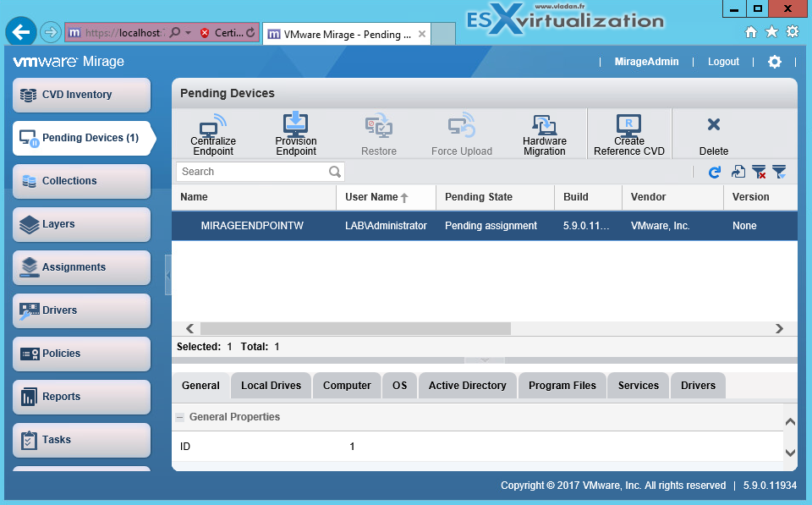Switch to the Computer tab
The image size is (812, 505).
(347, 386)
